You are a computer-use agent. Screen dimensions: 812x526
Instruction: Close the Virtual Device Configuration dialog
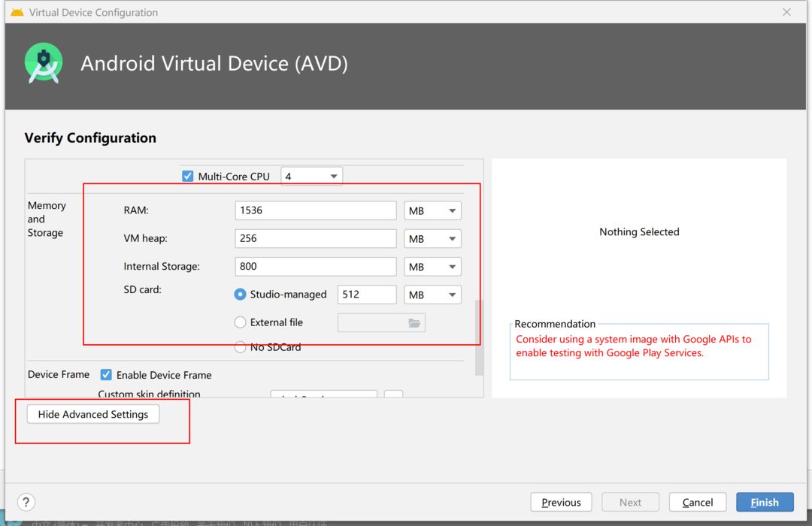tap(786, 12)
